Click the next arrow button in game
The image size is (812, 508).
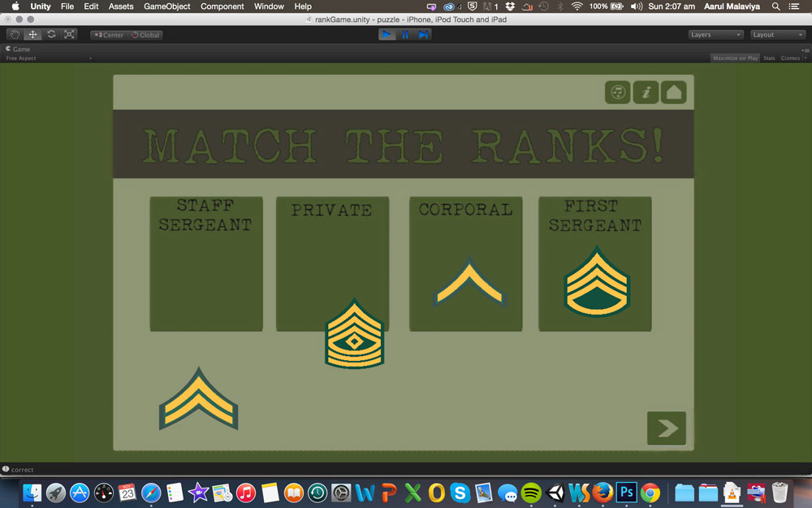(667, 428)
